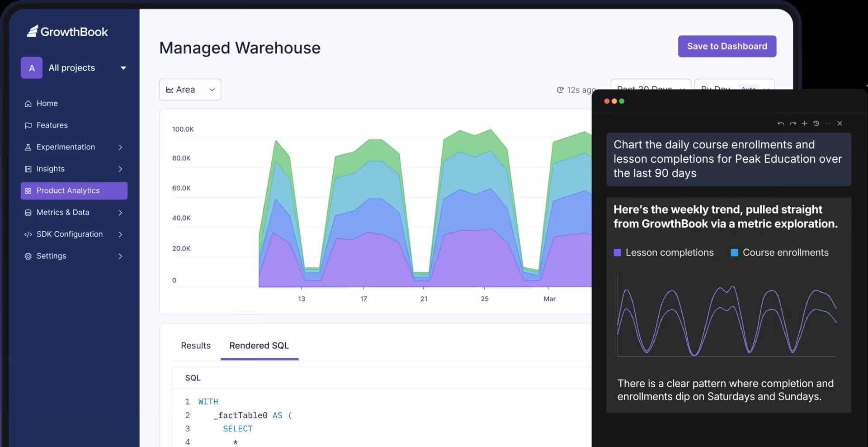The height and width of the screenshot is (447, 868).
Task: Click the redo arrow in the chat panel
Action: point(793,124)
